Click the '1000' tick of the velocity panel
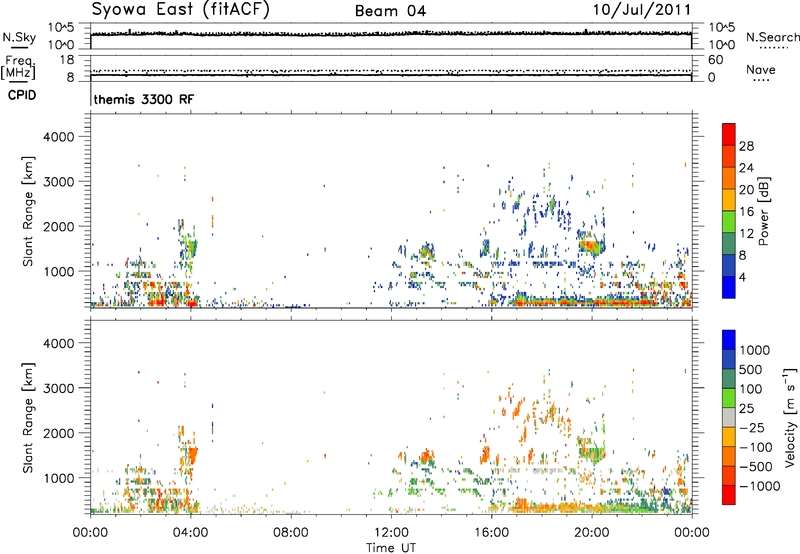Screen dimensions: 800x554 [58, 478]
